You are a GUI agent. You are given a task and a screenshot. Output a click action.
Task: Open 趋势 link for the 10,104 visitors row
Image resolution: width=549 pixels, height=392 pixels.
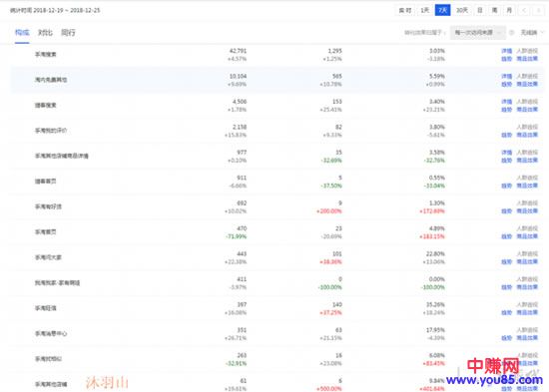click(507, 85)
